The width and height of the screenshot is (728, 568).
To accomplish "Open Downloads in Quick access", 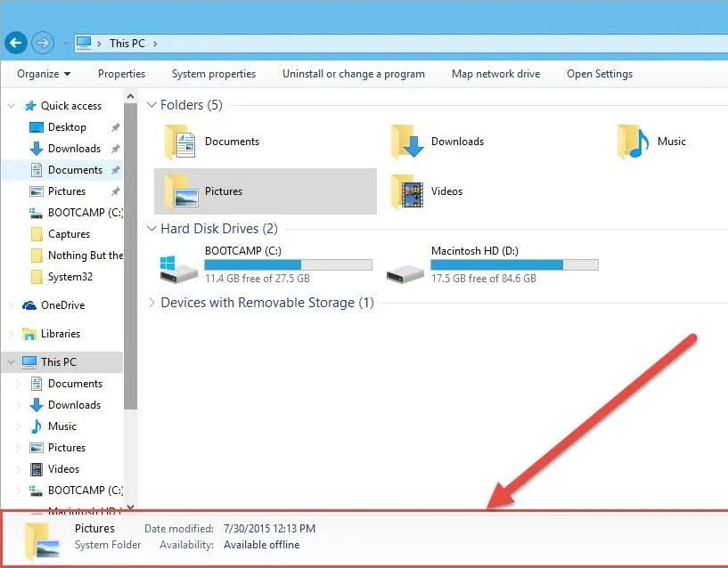I will tap(74, 149).
